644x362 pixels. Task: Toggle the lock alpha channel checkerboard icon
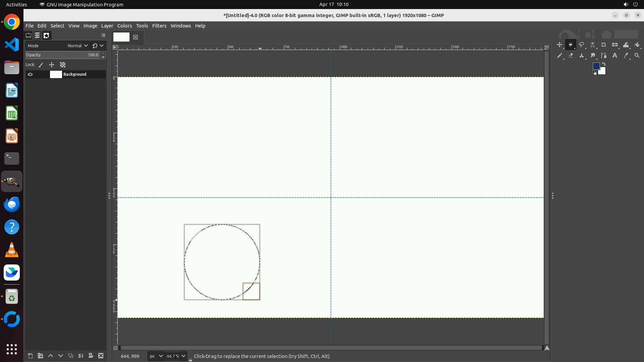point(63,65)
